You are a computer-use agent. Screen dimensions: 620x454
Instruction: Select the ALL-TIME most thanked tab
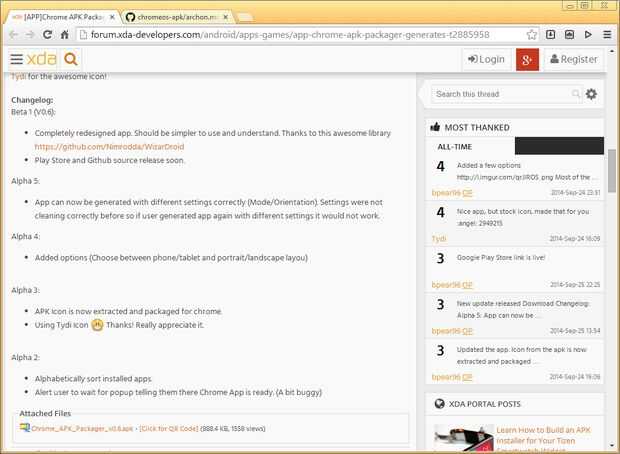(x=454, y=147)
